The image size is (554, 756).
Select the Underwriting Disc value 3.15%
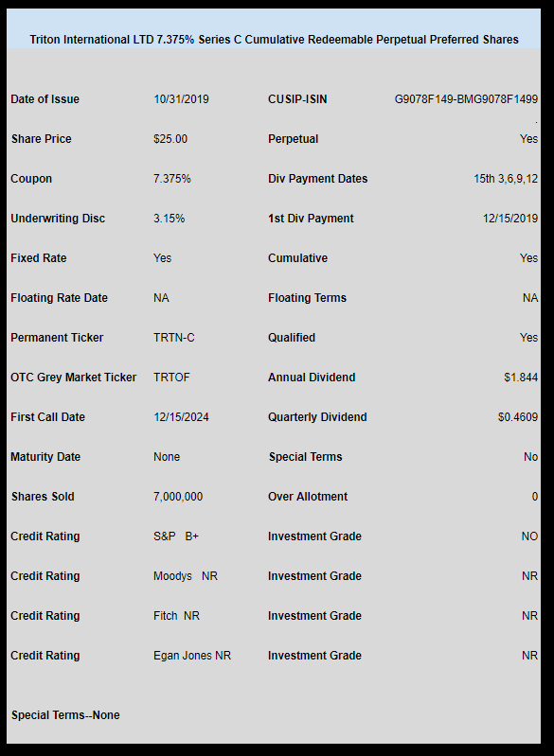[169, 219]
